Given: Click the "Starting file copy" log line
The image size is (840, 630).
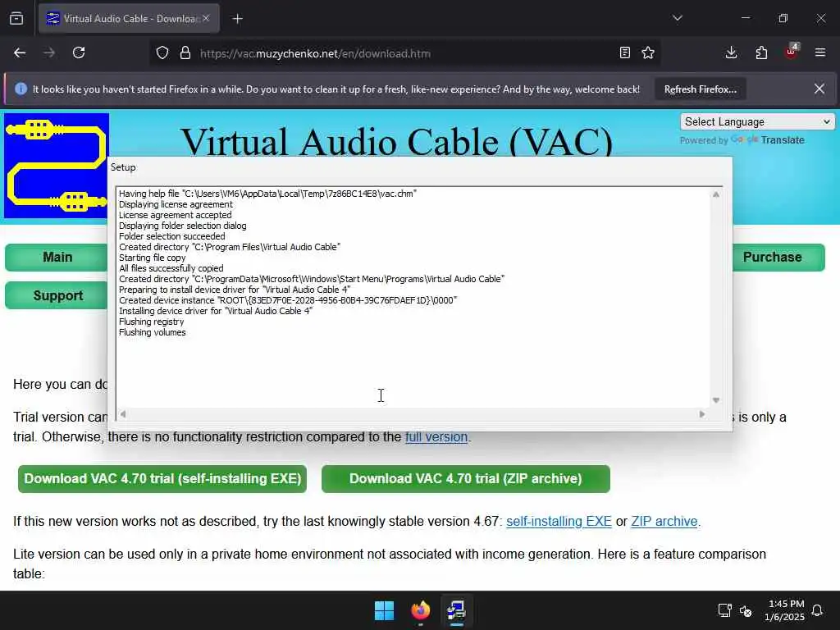Looking at the screenshot, I should point(152,258).
